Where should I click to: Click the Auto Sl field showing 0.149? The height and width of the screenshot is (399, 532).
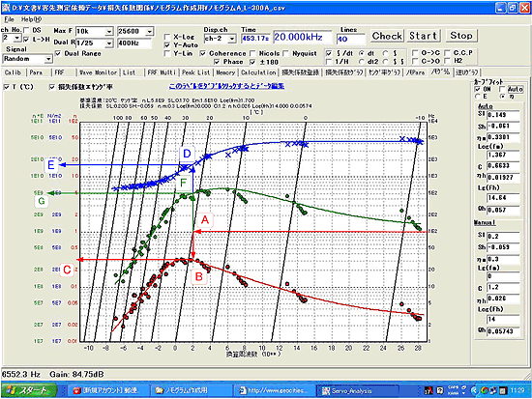503,115
